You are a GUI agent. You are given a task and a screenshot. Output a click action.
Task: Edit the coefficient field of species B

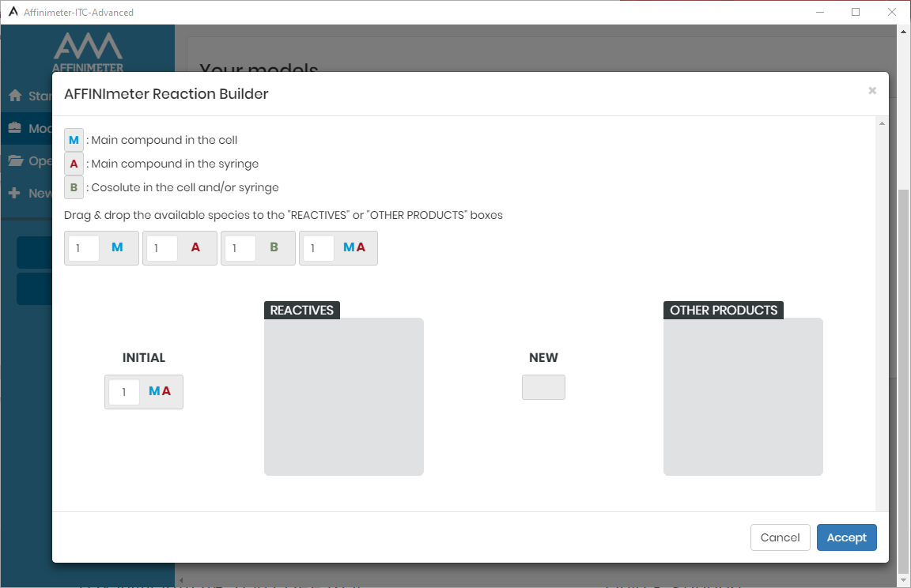tap(240, 248)
